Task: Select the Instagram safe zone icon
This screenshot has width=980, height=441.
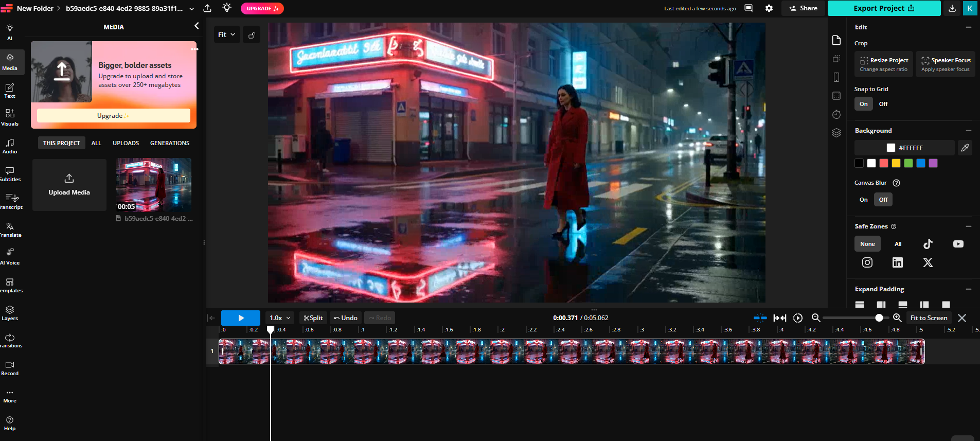Action: 867,262
